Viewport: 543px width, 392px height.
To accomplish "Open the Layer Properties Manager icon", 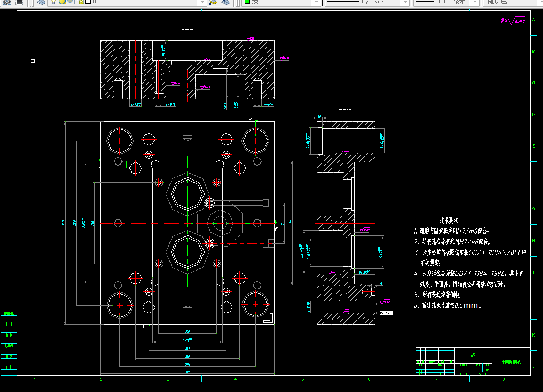I will [41, 2].
